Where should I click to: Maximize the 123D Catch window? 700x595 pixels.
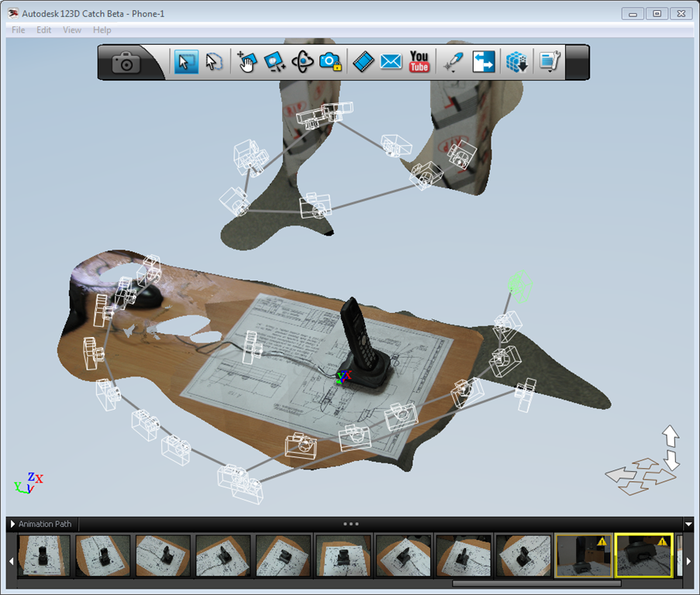tap(657, 14)
